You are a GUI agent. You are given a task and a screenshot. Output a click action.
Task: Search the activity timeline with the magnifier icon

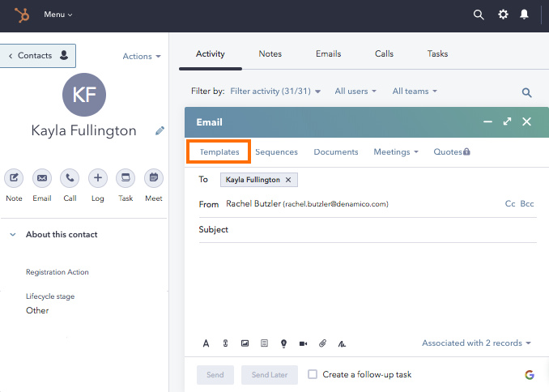pyautogui.click(x=526, y=92)
